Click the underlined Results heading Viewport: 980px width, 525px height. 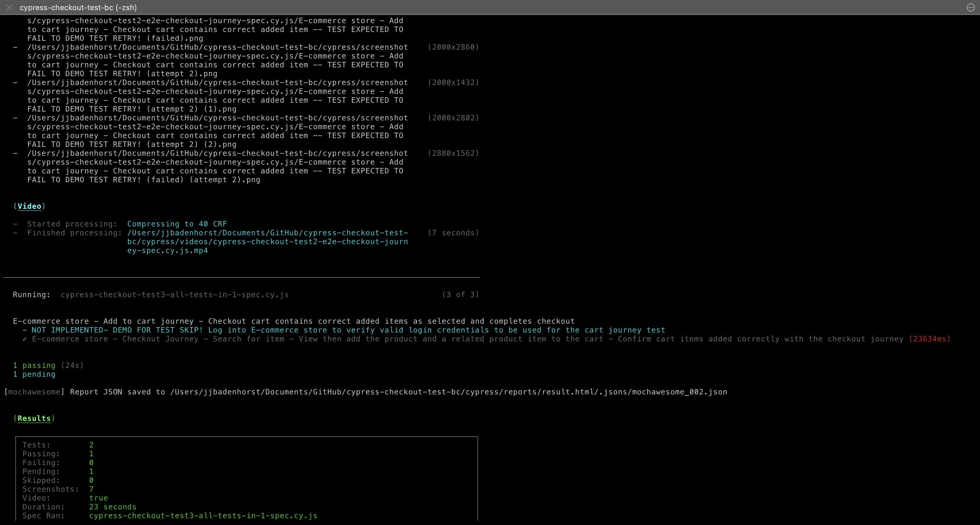(34, 418)
